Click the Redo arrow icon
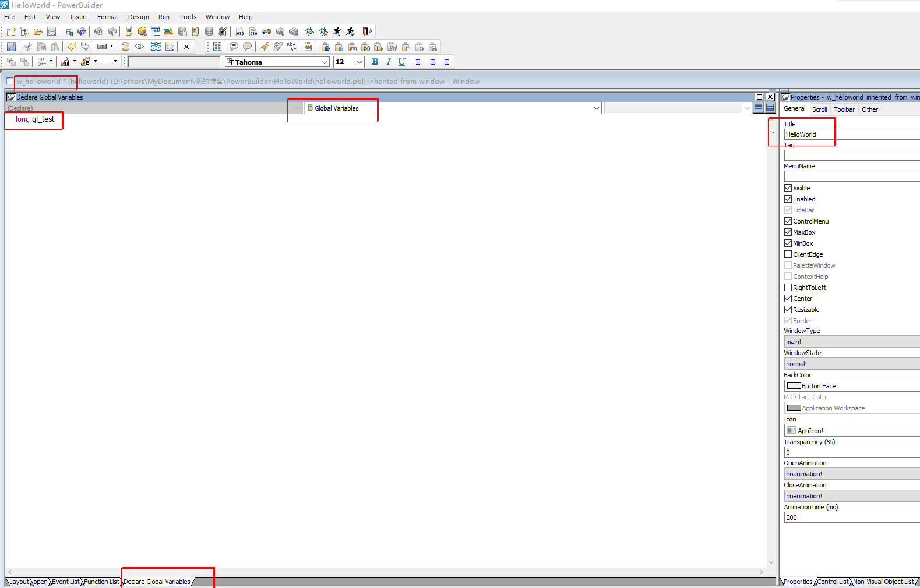The width and height of the screenshot is (920, 588). (85, 47)
